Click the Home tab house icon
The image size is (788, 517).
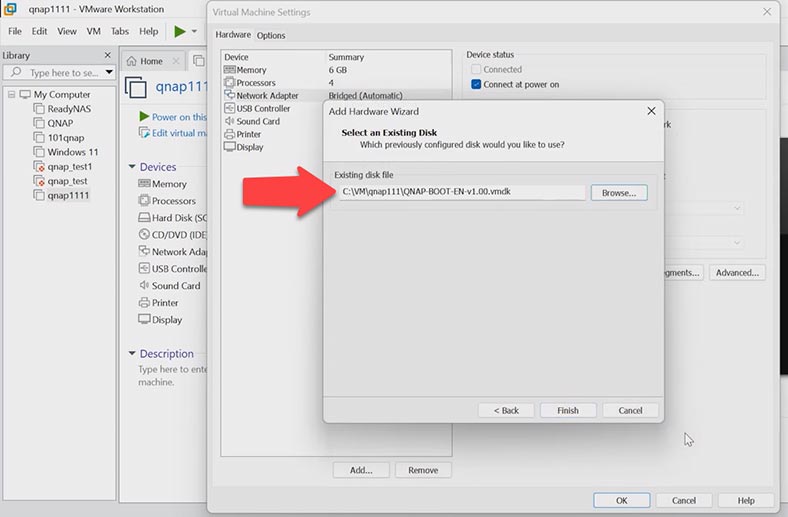coord(132,61)
